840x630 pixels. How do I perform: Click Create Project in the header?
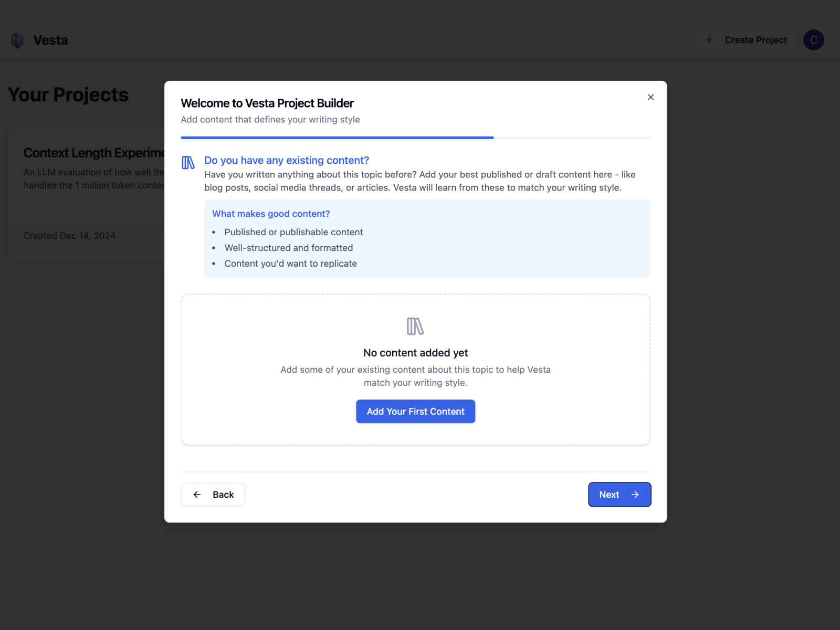click(745, 40)
